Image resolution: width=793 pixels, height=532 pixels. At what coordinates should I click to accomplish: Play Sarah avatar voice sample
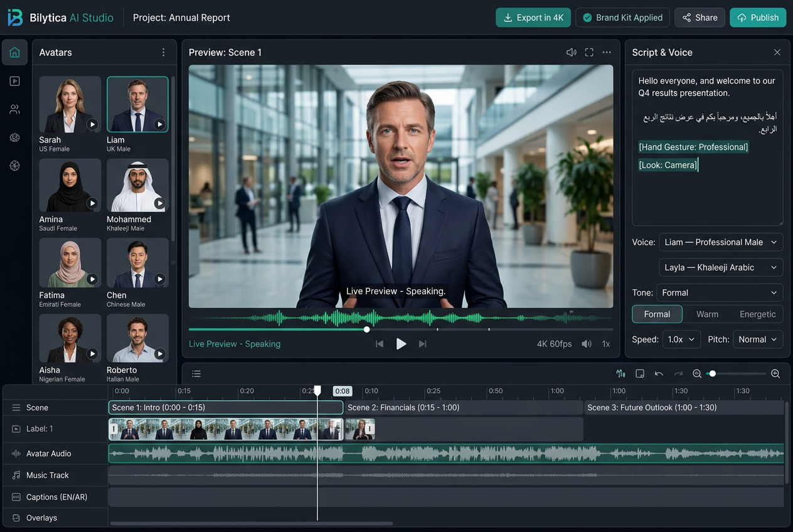tap(92, 124)
